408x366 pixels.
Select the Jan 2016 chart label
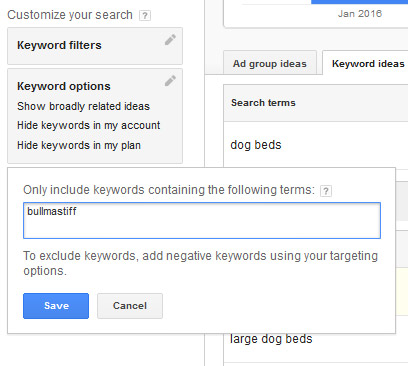pos(360,14)
